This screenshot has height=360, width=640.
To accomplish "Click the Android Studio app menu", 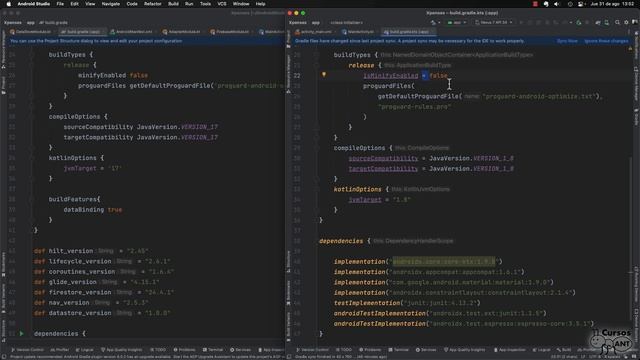I will [x=33, y=4].
